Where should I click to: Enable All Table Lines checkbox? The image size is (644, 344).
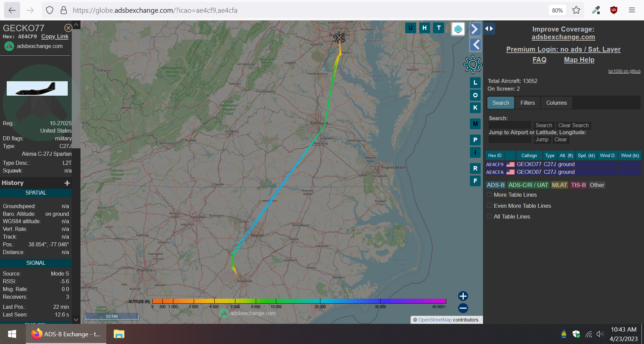(489, 216)
